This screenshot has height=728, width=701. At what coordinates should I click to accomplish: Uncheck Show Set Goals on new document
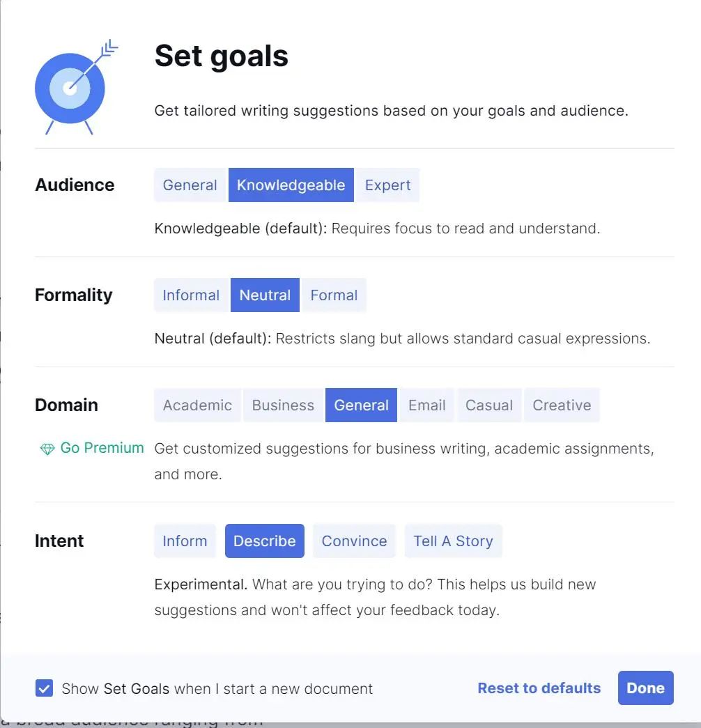tap(44, 688)
